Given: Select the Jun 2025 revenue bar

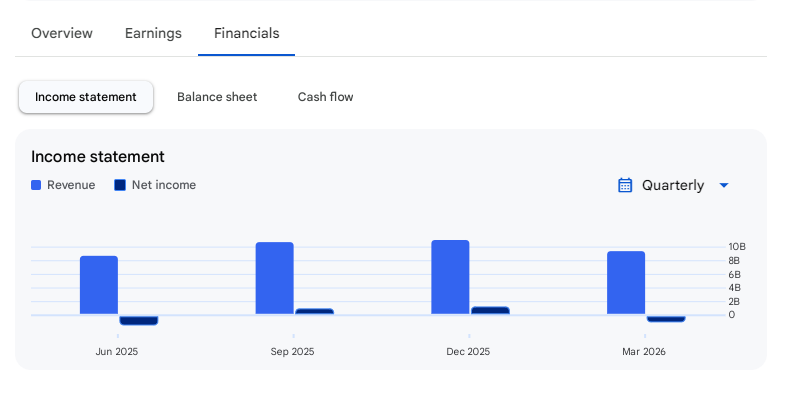Looking at the screenshot, I should pos(99,285).
